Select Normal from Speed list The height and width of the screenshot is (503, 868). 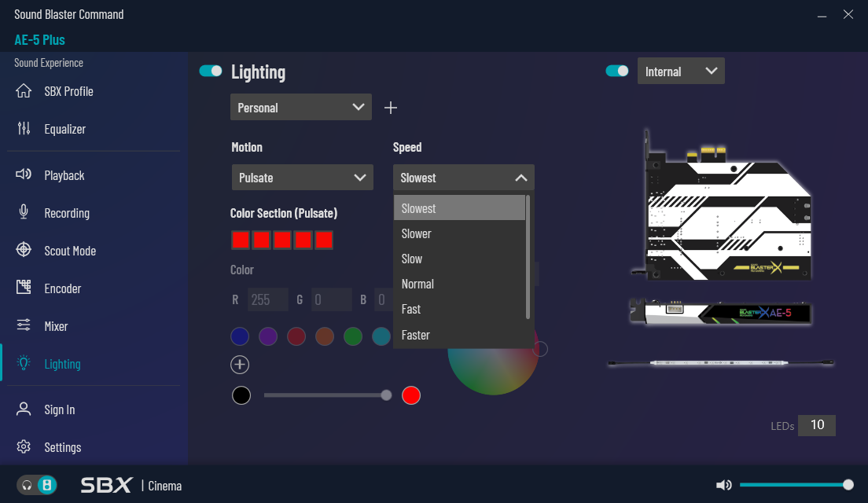pyautogui.click(x=417, y=284)
